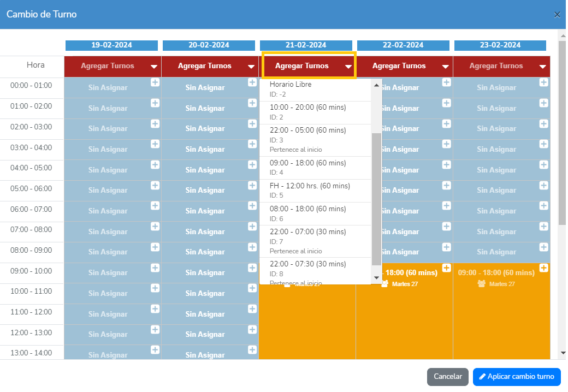Screen dimensions: 568x392
Task: Click the shift list scroll down arrow
Action: (x=376, y=278)
